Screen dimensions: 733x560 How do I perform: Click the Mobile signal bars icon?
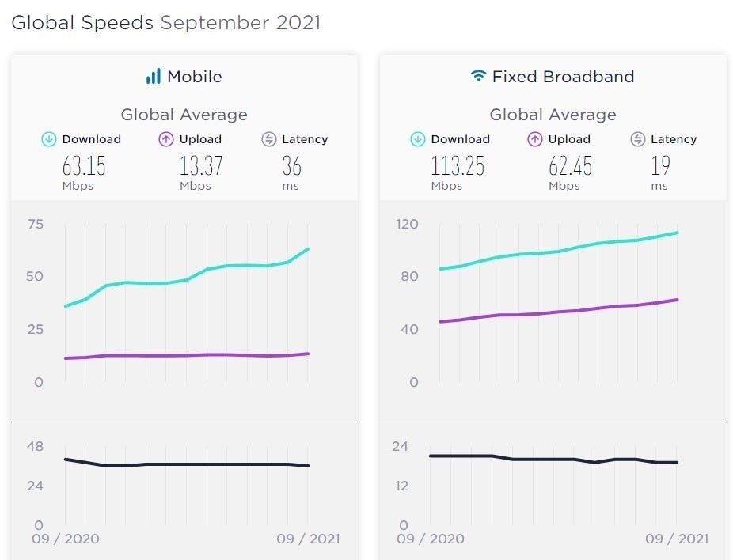[x=154, y=76]
